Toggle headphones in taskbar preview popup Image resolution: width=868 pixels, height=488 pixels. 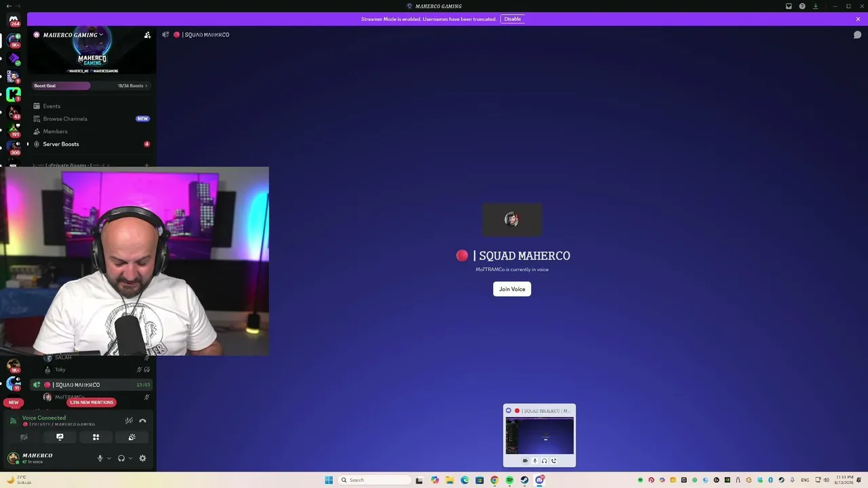tap(544, 461)
